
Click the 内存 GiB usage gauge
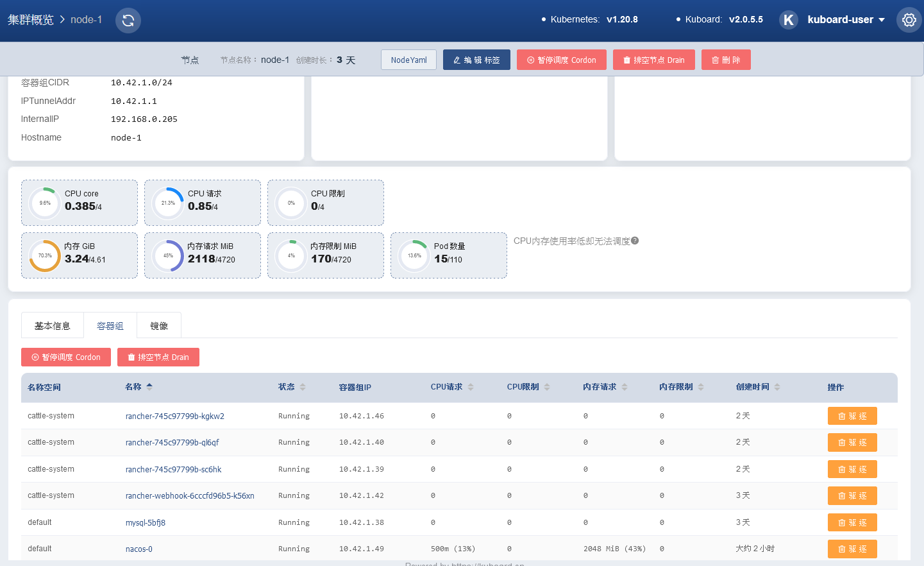[x=45, y=255]
